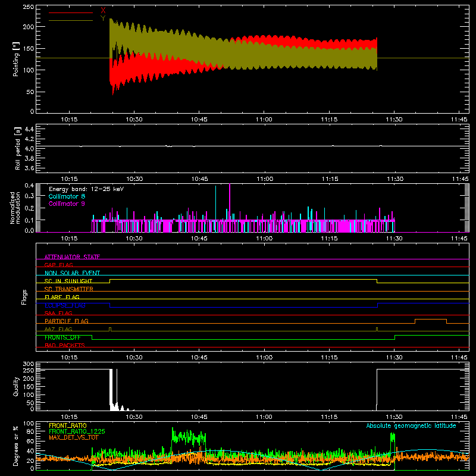Select the SAA_FLAG label
The height and width of the screenshot is (476, 476).
58,313
